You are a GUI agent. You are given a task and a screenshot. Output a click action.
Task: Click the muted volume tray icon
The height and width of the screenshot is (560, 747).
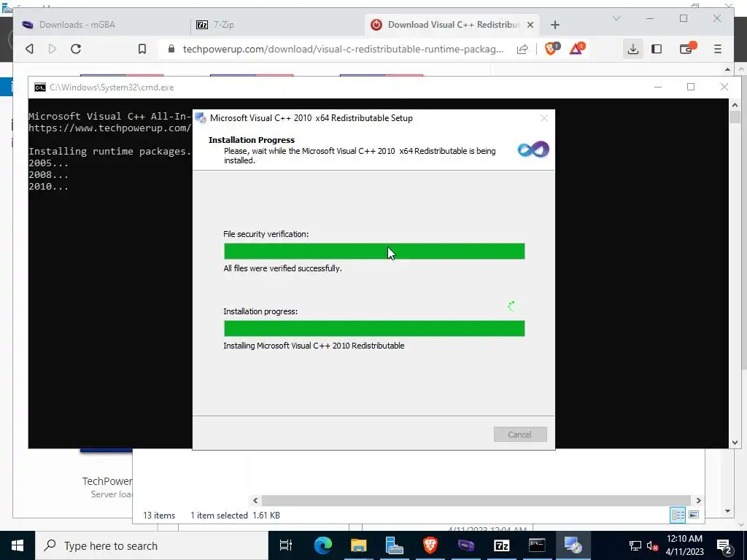(652, 545)
